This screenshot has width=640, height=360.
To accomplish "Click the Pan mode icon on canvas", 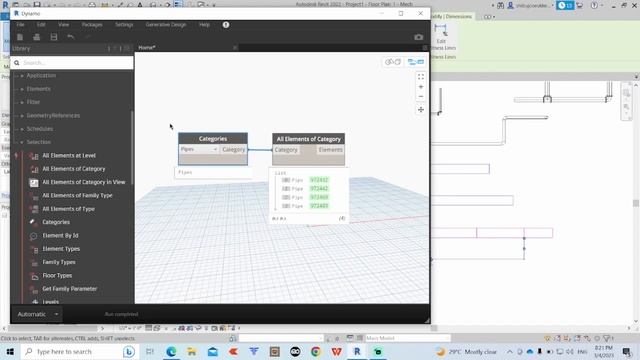I will pos(421,110).
